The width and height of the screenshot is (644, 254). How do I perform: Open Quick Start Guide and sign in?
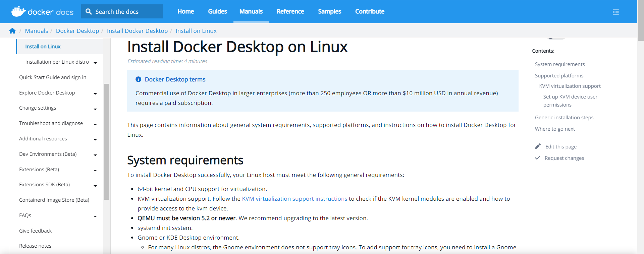(x=53, y=77)
